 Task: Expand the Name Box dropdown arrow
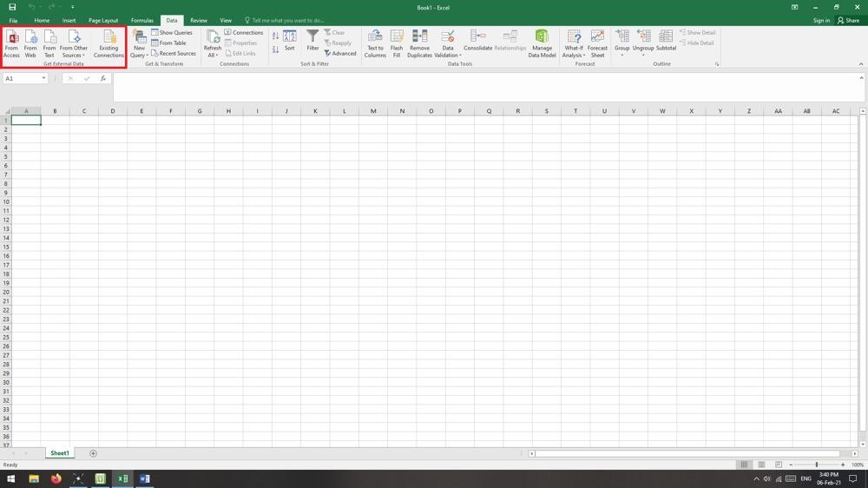(x=43, y=78)
